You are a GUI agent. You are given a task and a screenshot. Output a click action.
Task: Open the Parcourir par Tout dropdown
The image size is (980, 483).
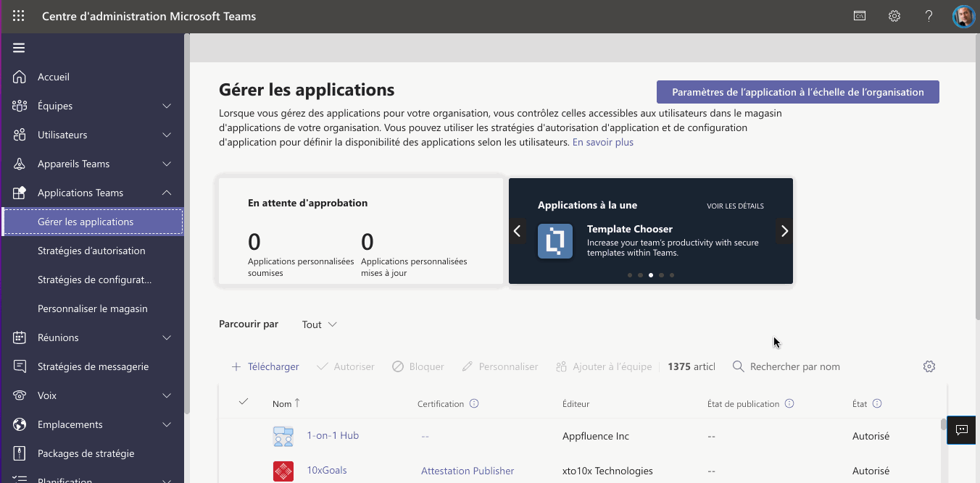point(320,324)
